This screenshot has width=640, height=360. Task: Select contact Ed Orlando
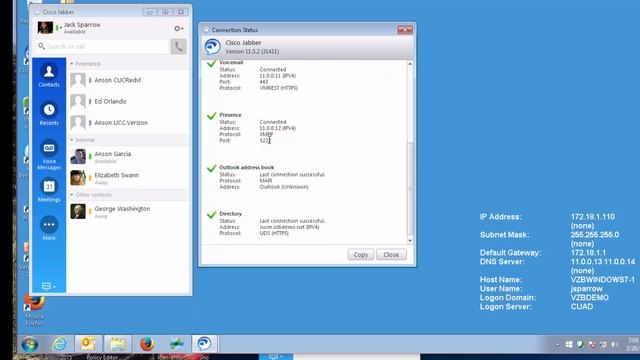point(129,101)
